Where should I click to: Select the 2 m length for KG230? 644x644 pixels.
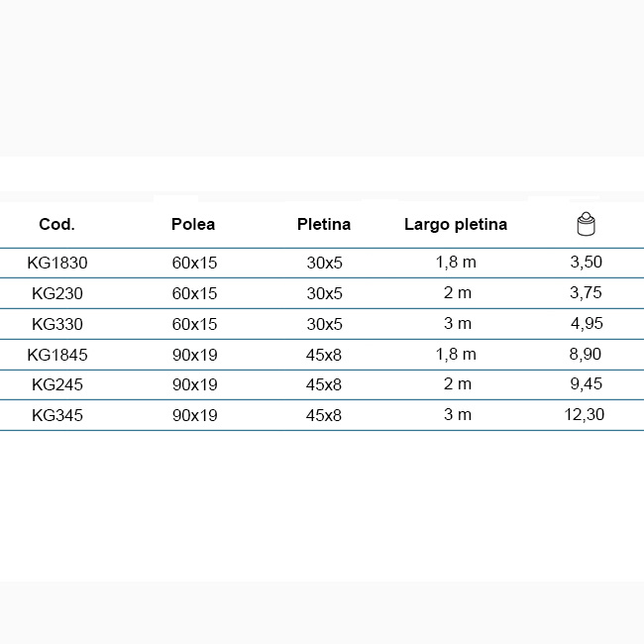(458, 293)
